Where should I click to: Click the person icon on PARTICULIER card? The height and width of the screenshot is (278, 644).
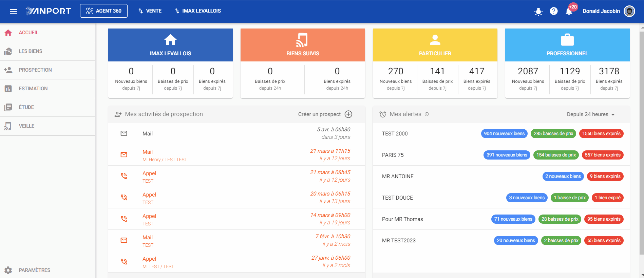435,40
